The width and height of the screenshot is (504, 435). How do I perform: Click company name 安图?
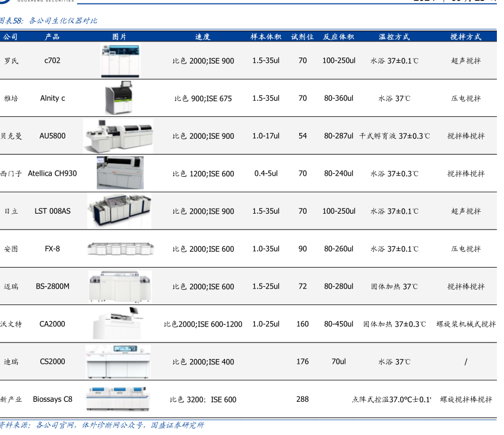point(11,249)
